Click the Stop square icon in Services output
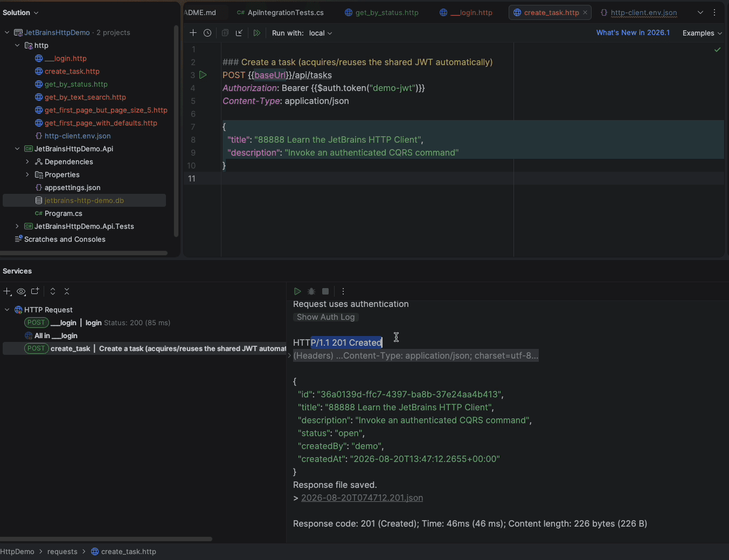This screenshot has height=560, width=729. [325, 291]
